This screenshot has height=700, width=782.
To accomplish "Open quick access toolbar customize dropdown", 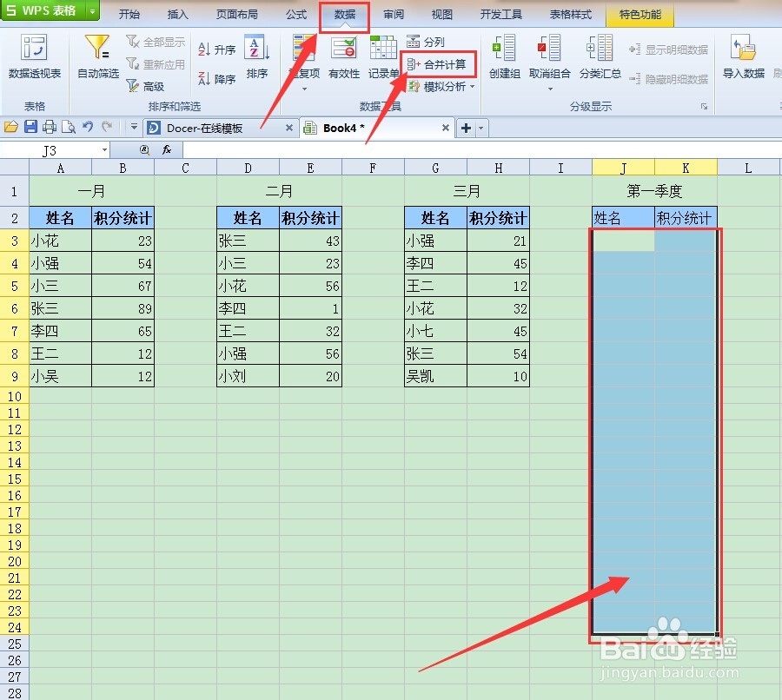I will click(134, 128).
